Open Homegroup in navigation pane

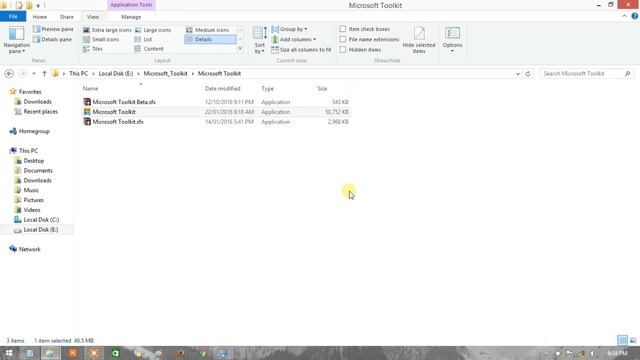tap(34, 131)
